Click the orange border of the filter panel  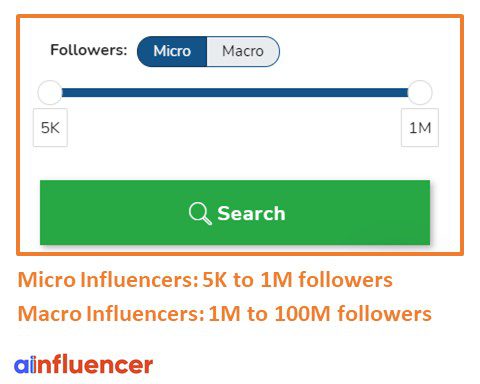pos(240,16)
